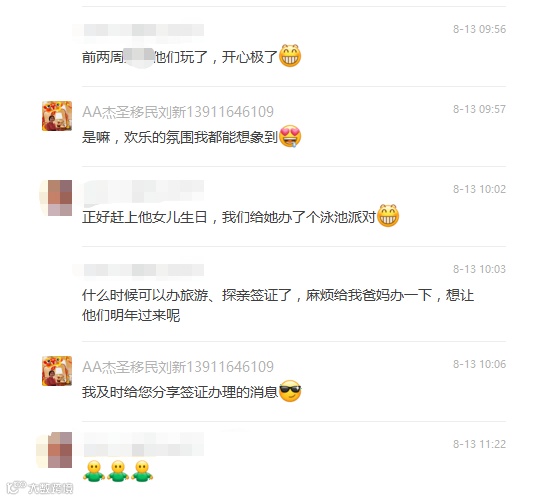Click the blurred sender name at 10:03

click(139, 270)
